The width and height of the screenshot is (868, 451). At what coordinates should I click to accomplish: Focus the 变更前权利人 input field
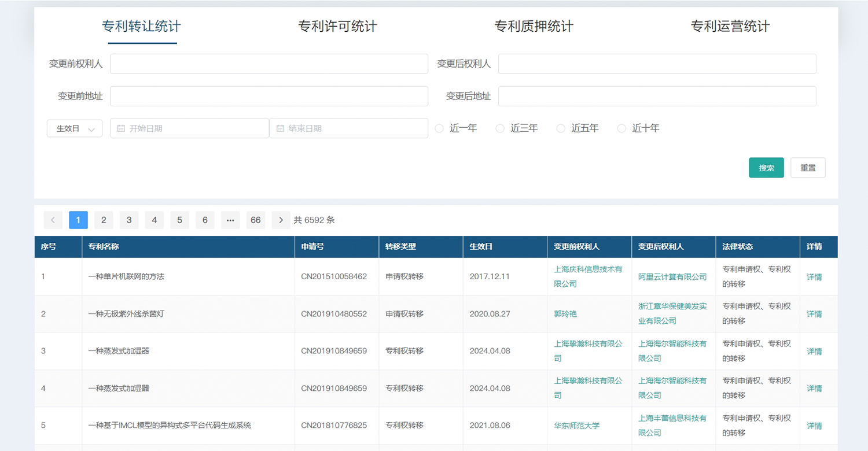tap(269, 64)
